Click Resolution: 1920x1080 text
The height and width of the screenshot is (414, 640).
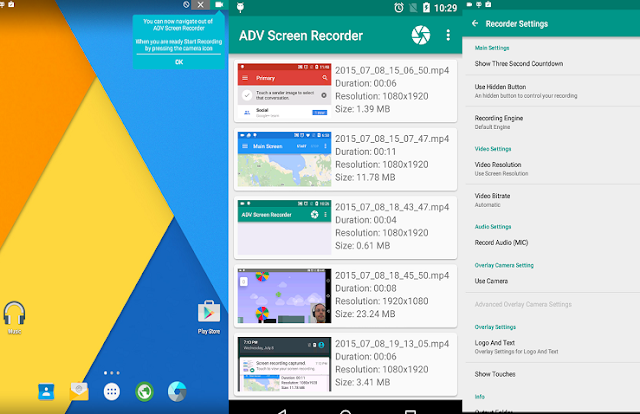(x=382, y=301)
